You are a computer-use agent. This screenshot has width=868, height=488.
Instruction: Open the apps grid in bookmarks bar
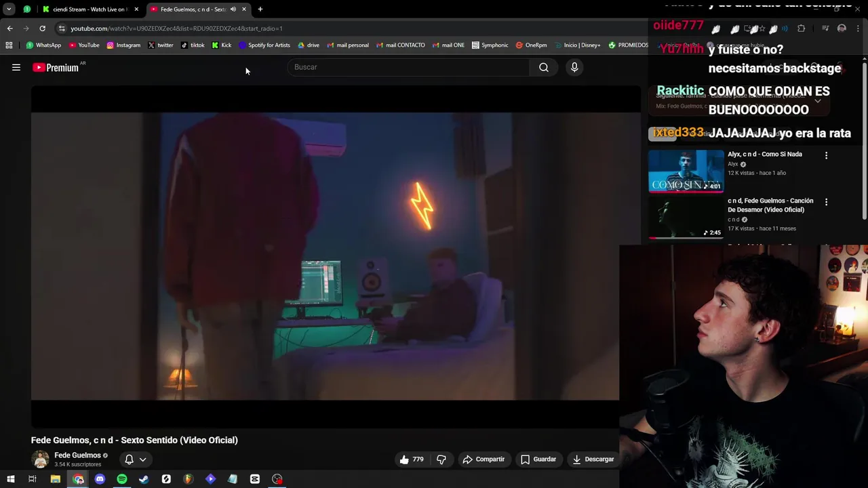click(9, 45)
